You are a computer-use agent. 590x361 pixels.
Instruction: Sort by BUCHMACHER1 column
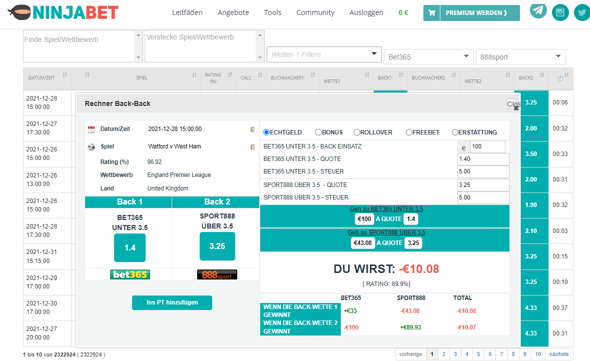tap(313, 75)
